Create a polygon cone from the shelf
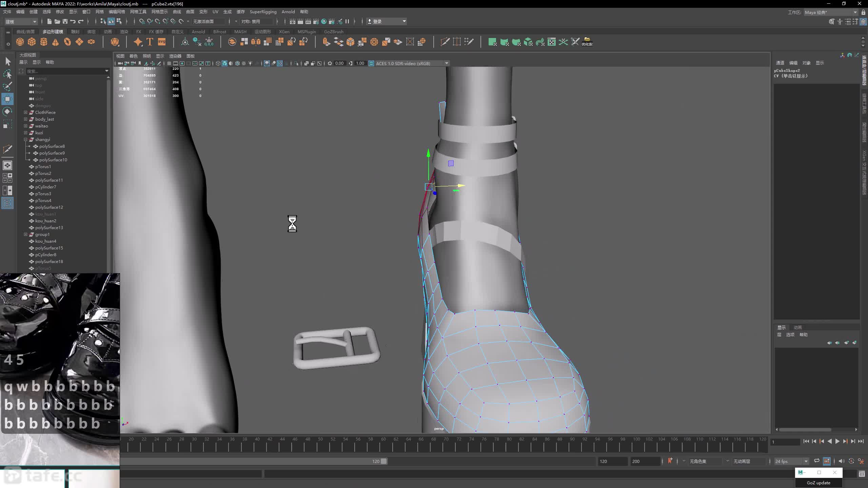868x488 pixels. [56, 42]
